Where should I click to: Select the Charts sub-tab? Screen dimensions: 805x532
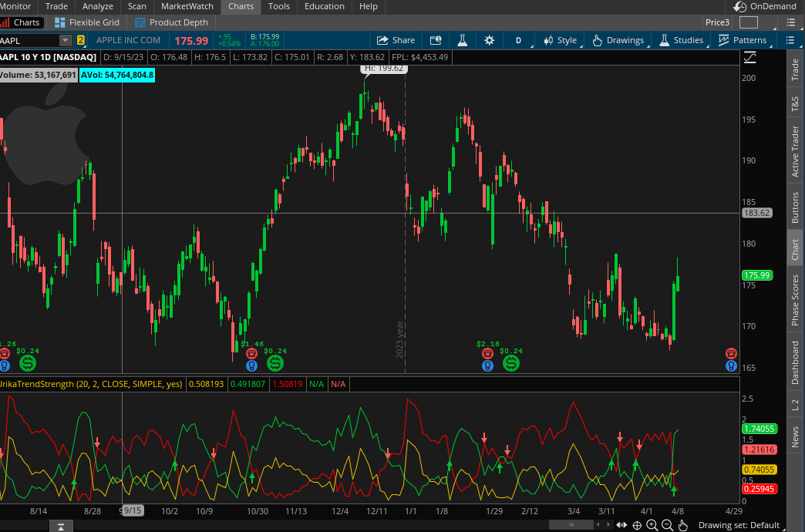pyautogui.click(x=21, y=22)
